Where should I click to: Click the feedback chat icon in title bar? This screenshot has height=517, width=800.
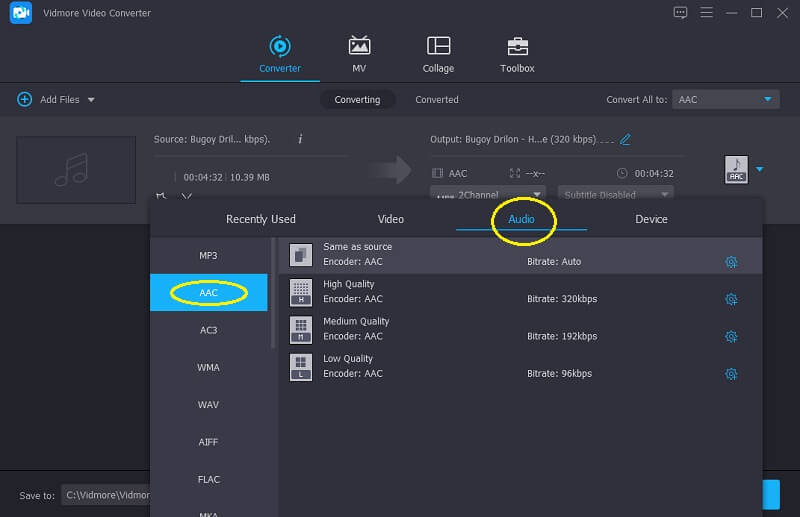coord(681,13)
